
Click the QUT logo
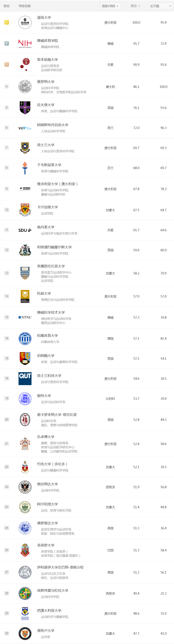[x=25, y=379]
